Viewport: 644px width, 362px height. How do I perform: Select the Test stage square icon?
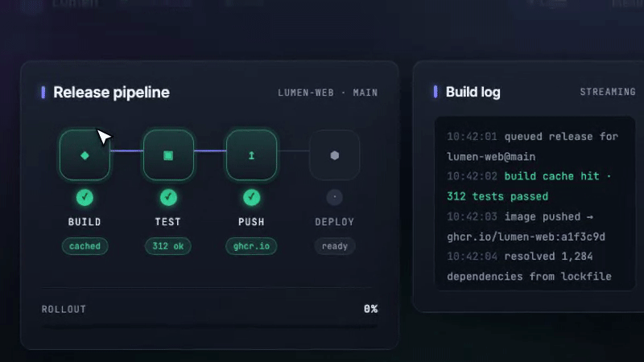point(168,155)
